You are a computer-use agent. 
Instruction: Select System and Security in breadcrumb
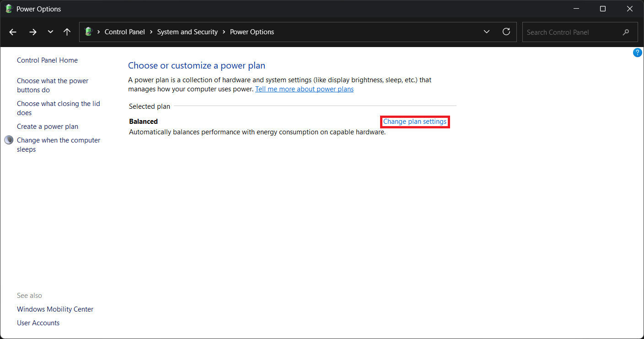point(187,32)
